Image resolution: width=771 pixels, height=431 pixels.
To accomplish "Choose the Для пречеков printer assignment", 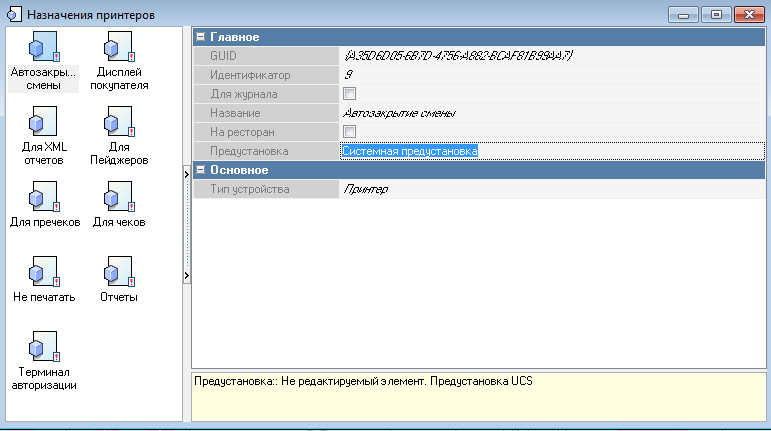I will point(44,198).
